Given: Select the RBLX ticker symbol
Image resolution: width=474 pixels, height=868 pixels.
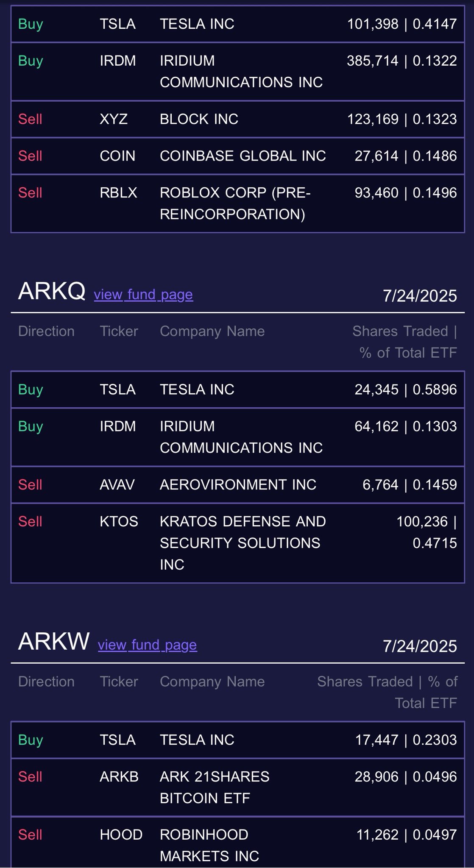Looking at the screenshot, I should click(x=118, y=193).
